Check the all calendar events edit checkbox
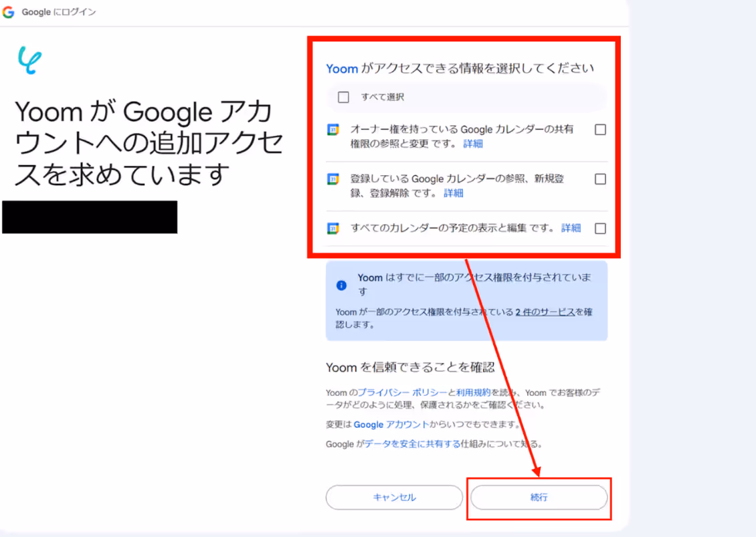Viewport: 756px width, 537px height. (600, 229)
